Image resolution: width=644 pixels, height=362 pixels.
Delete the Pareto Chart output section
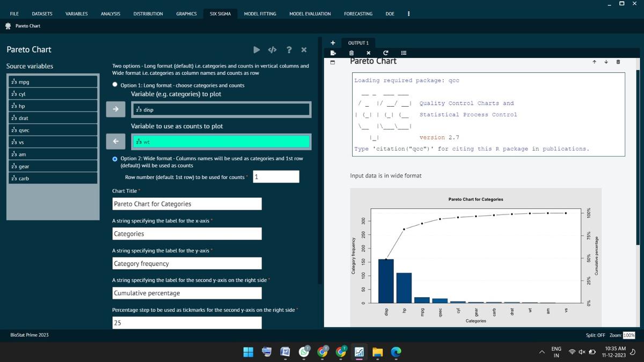[x=618, y=62]
